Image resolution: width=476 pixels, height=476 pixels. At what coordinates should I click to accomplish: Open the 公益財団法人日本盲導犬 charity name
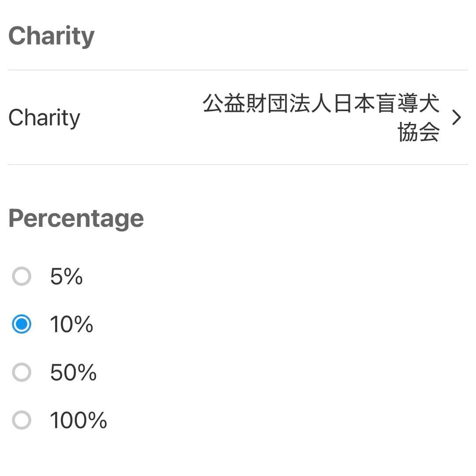[321, 104]
